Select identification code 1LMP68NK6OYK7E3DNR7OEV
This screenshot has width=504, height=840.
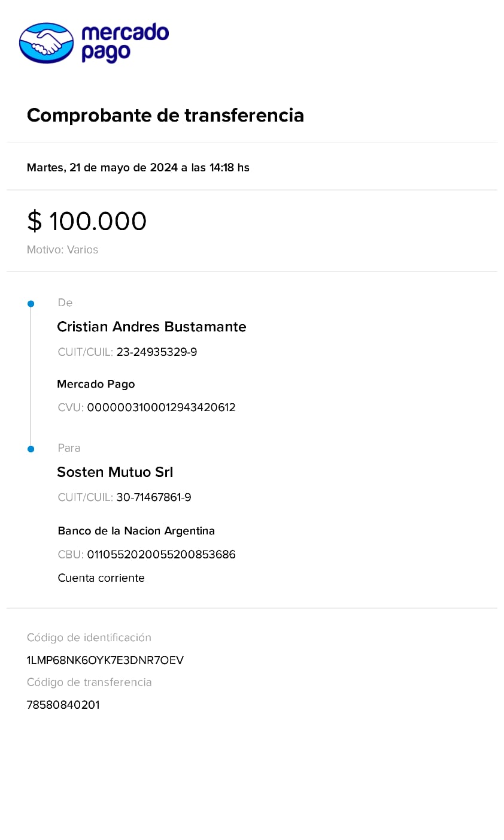tap(105, 660)
